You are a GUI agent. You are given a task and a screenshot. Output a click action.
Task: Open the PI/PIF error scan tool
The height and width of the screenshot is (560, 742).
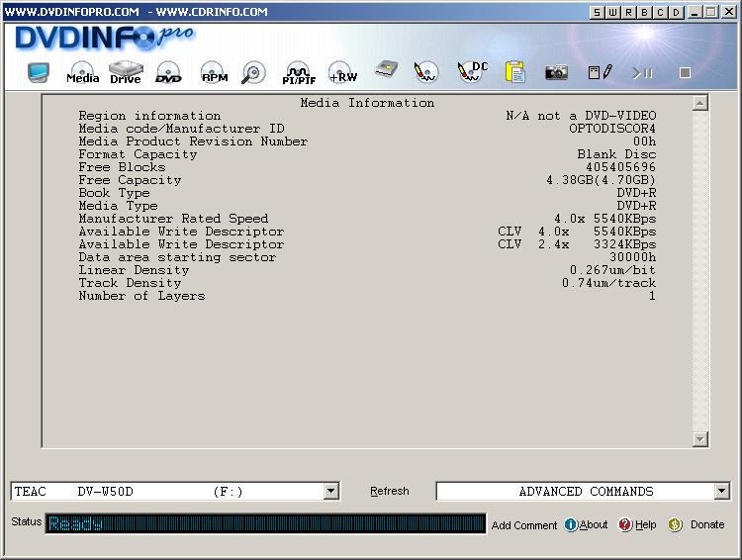coord(299,72)
